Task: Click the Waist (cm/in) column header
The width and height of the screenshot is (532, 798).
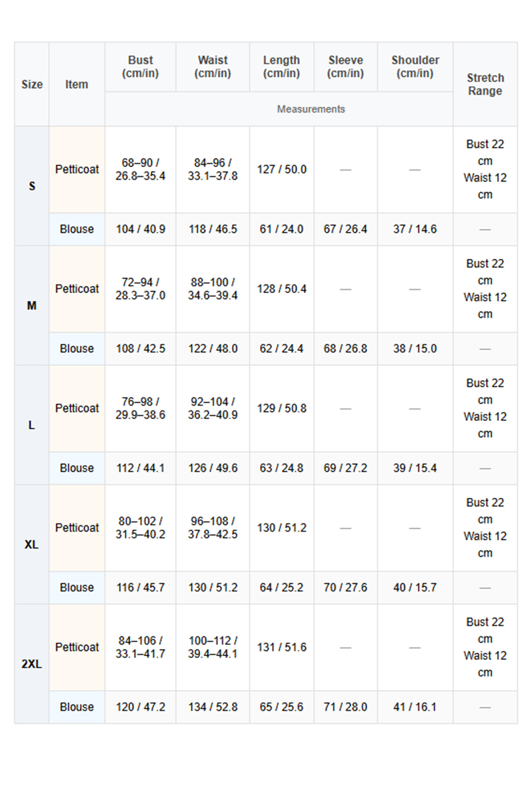Action: click(x=213, y=67)
